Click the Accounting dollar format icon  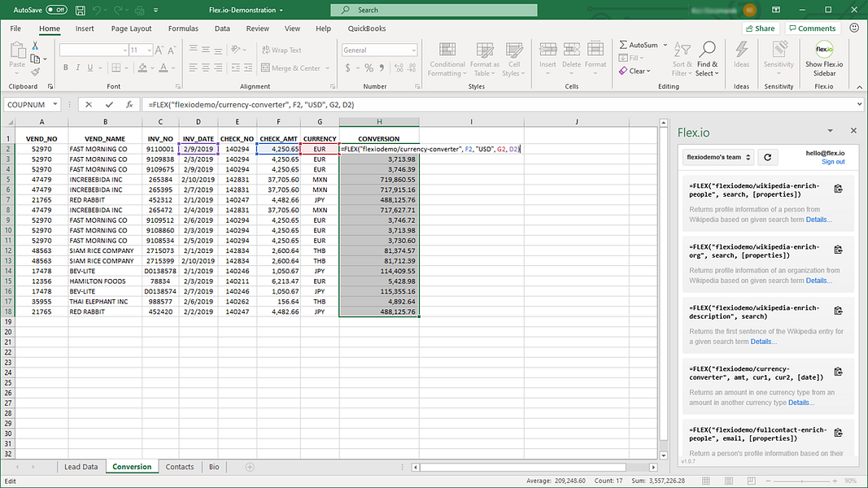(x=347, y=68)
